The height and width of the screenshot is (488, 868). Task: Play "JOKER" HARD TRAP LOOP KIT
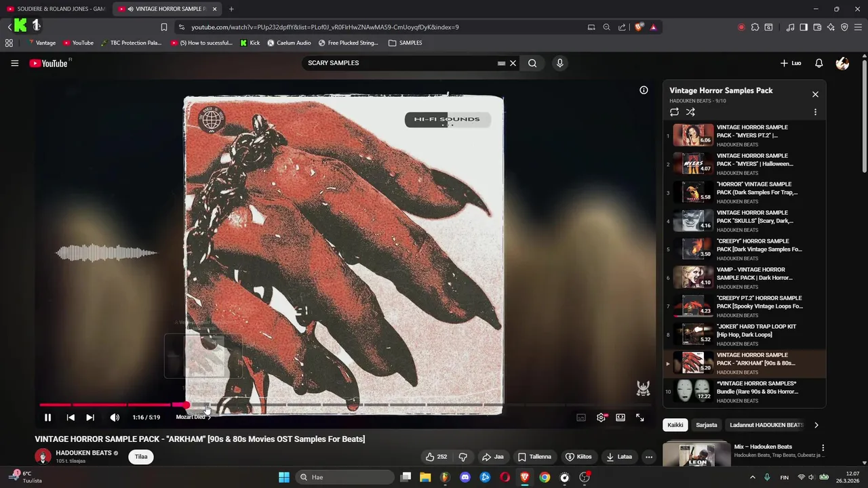(x=744, y=335)
